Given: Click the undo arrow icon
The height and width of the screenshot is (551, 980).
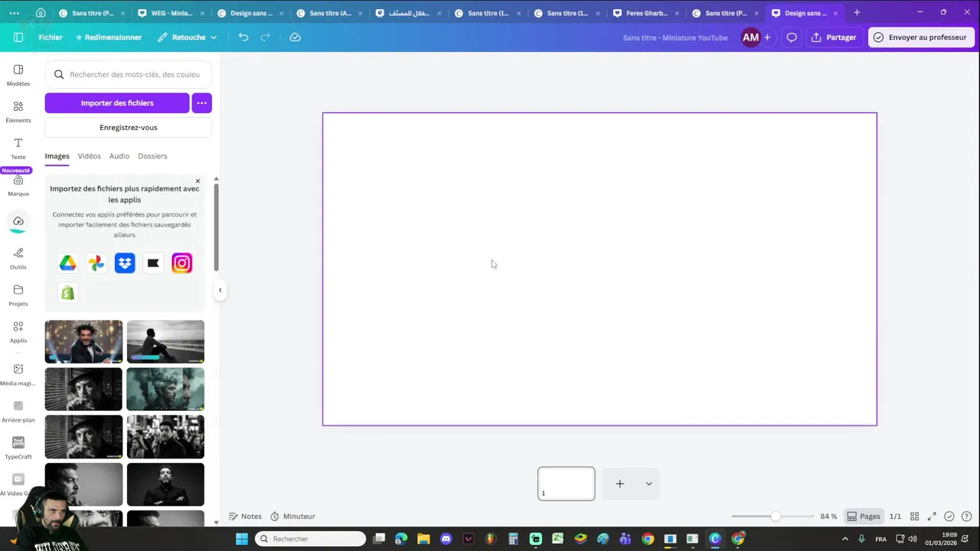Looking at the screenshot, I should [x=243, y=37].
